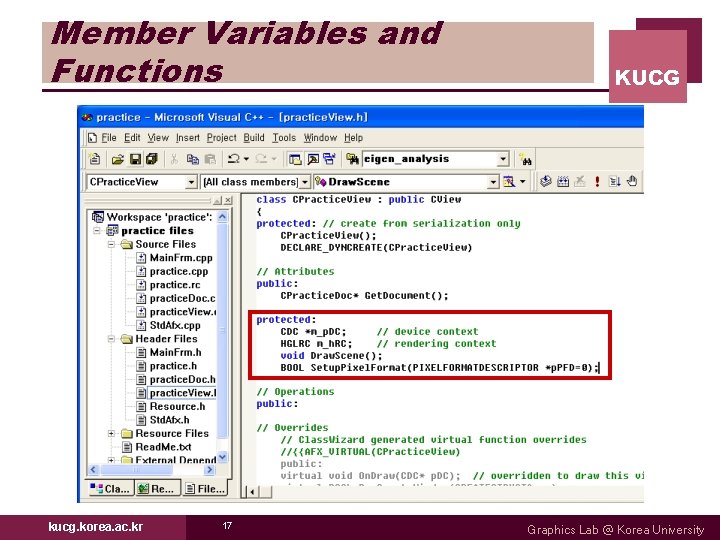Select practiceView.h in Header Files
Image resolution: width=720 pixels, height=540 pixels.
[182, 393]
